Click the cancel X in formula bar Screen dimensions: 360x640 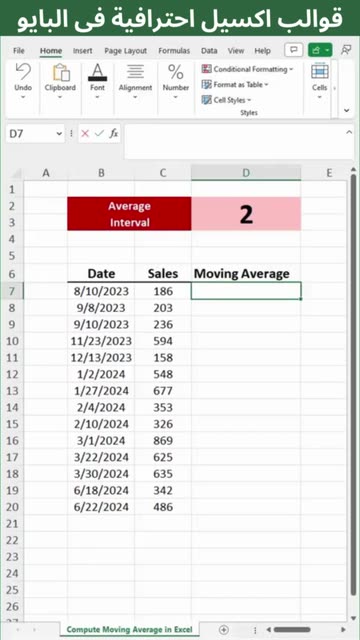[x=85, y=133]
